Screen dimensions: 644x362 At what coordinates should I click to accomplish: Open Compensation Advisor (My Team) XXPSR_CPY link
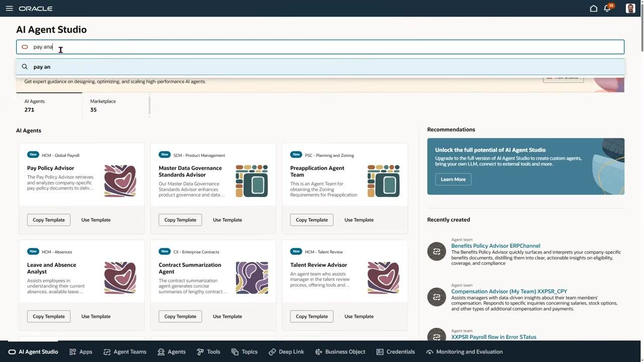tap(509, 291)
